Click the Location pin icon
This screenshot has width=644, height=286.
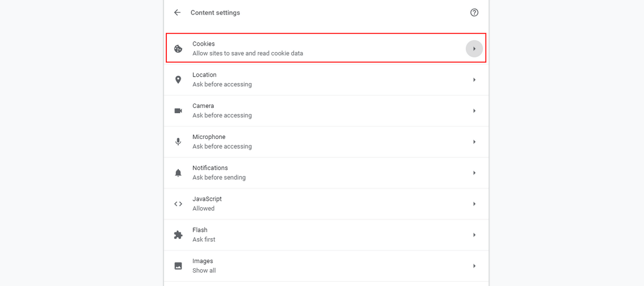[178, 80]
